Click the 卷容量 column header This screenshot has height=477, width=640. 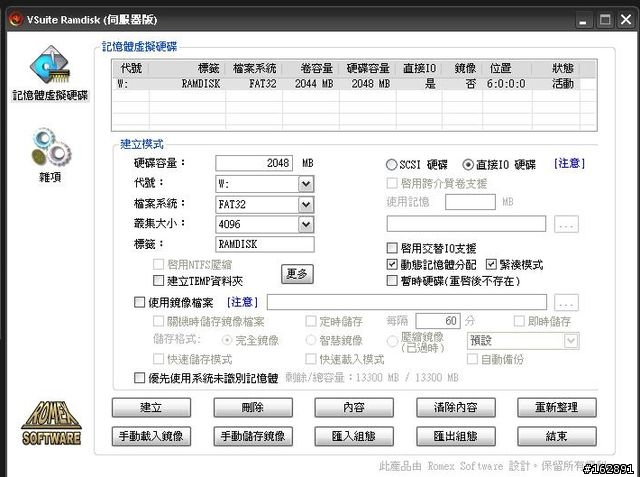(310, 68)
